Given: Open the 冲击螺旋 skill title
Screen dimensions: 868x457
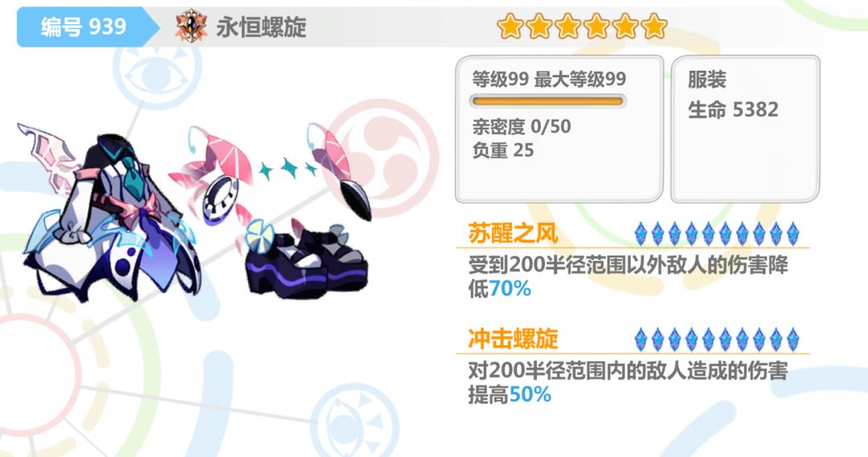Looking at the screenshot, I should pyautogui.click(x=513, y=339).
